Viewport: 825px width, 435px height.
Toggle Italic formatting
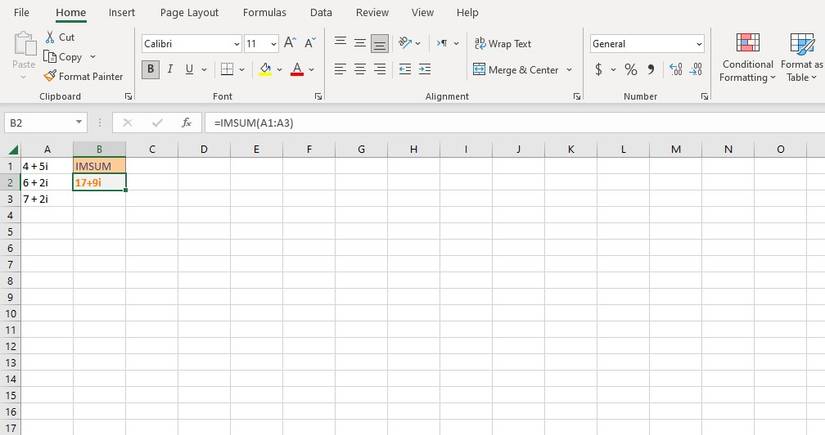(170, 69)
